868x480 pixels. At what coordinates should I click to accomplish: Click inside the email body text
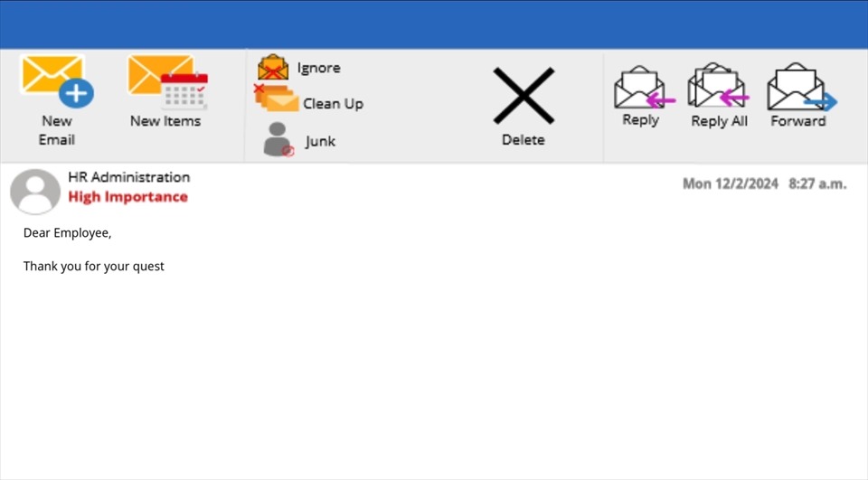pyautogui.click(x=93, y=249)
